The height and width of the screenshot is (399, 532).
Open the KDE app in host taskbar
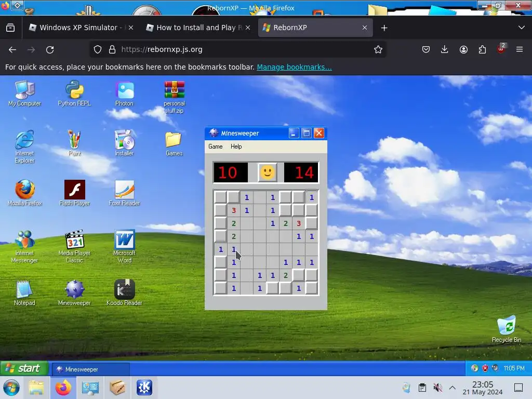pos(144,388)
